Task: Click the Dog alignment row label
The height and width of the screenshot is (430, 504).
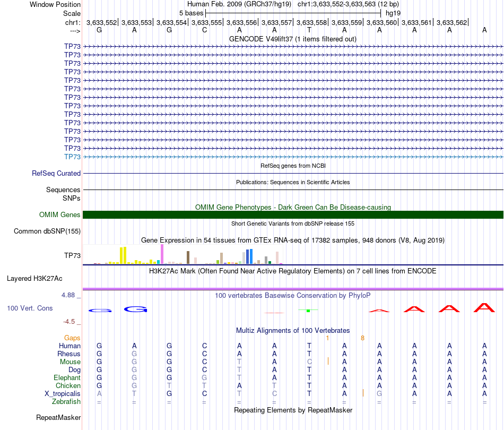Action: point(74,370)
